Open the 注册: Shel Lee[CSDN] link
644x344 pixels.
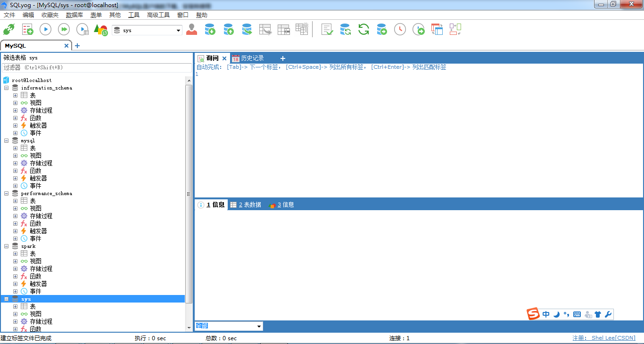[x=604, y=338]
